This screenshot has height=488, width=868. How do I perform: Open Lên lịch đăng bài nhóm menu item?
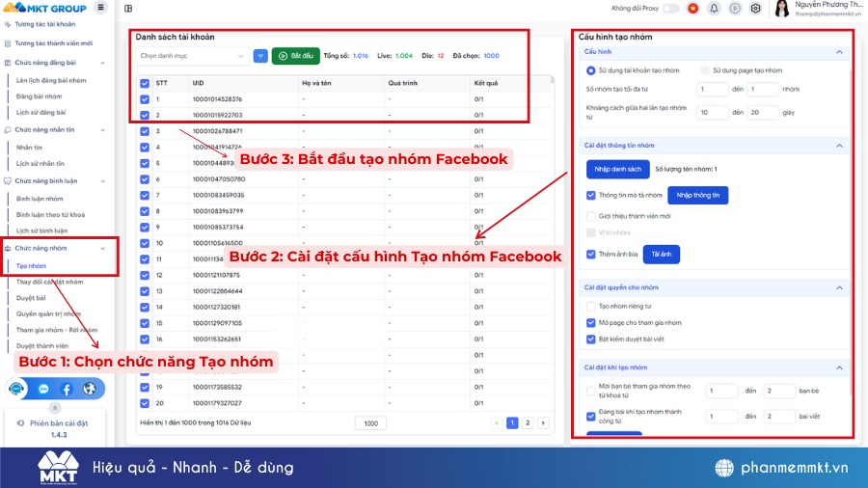click(51, 80)
